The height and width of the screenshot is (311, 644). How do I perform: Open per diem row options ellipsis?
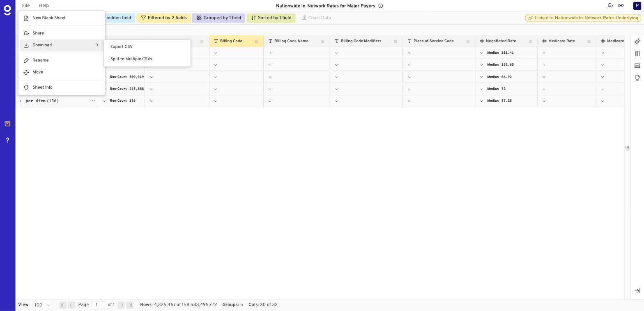pos(92,101)
